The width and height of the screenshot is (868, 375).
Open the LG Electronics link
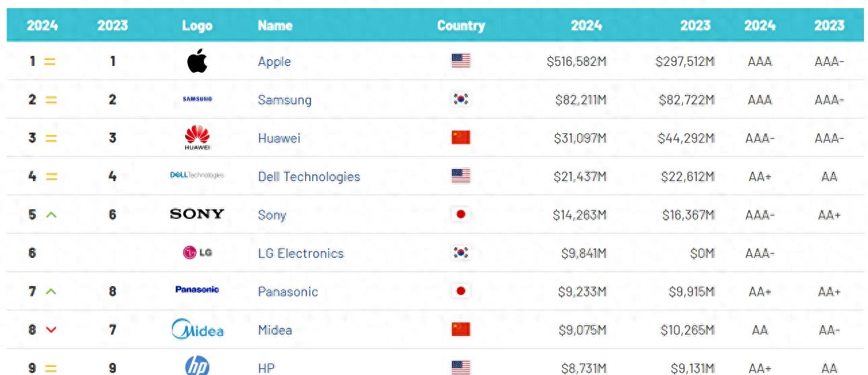(x=300, y=254)
